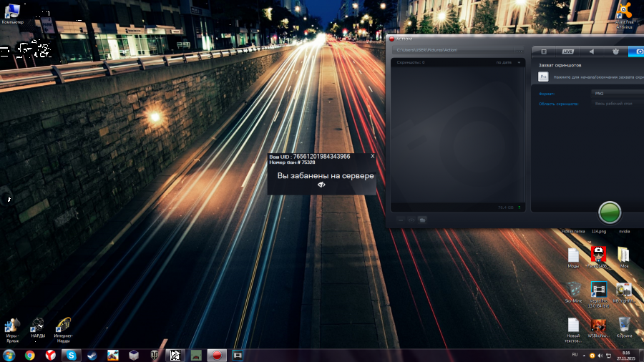The image size is (644, 362).
Task: Open Face image file on desktop
Action: 598,258
